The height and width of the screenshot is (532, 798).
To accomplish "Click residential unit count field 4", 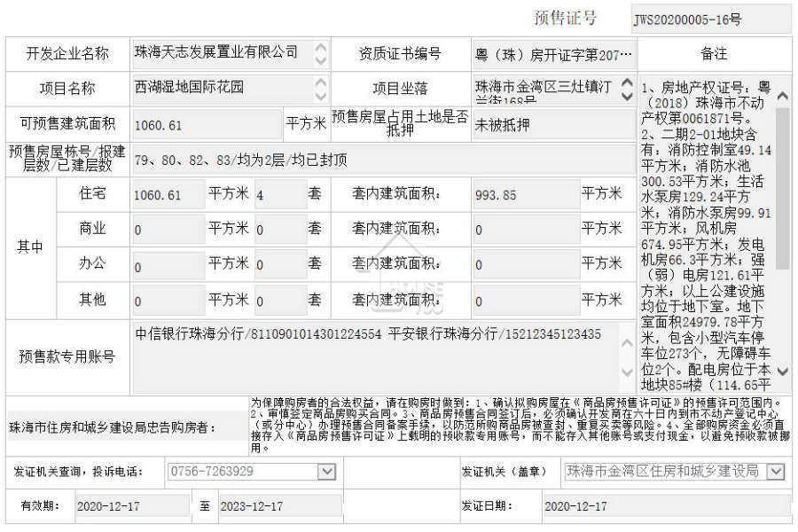I will 280,194.
